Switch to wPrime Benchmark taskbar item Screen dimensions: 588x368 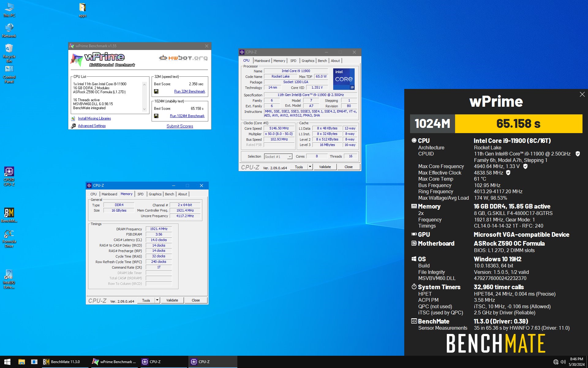[114, 362]
